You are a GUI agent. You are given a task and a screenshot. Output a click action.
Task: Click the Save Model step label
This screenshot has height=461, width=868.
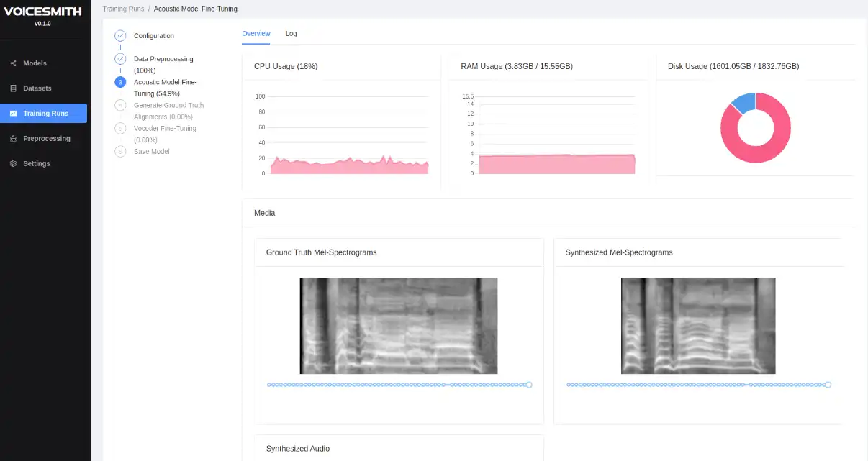point(152,151)
